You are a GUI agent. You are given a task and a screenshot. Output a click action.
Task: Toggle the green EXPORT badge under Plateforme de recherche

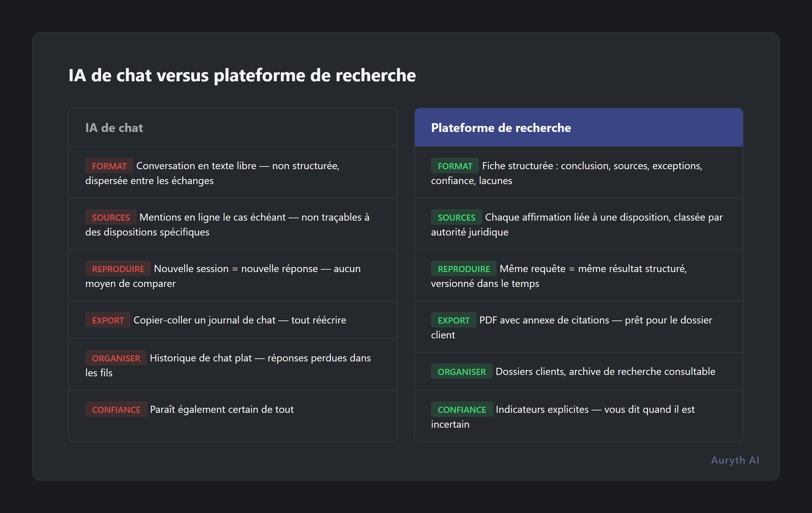pos(453,320)
